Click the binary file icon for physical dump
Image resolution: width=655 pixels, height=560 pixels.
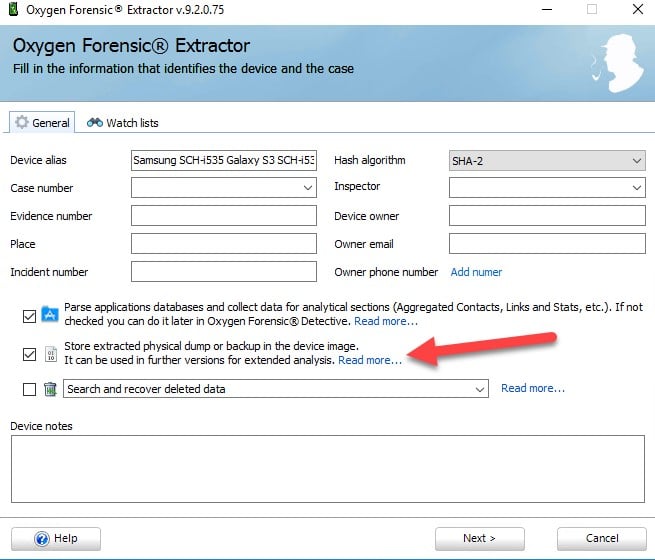51,354
